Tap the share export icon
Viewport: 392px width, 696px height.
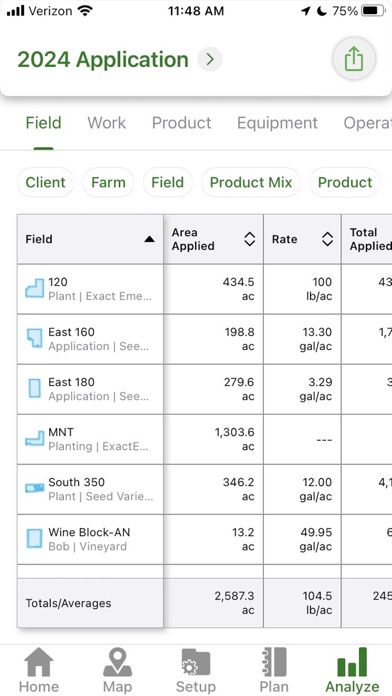[354, 59]
